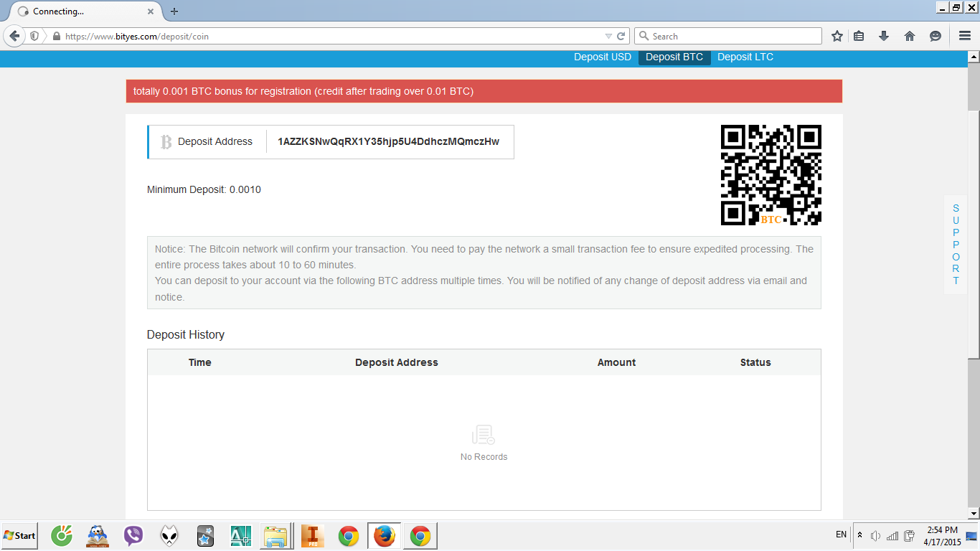Screen dimensions: 980x551
Task: Go to the Firefox home page icon
Action: tap(910, 36)
